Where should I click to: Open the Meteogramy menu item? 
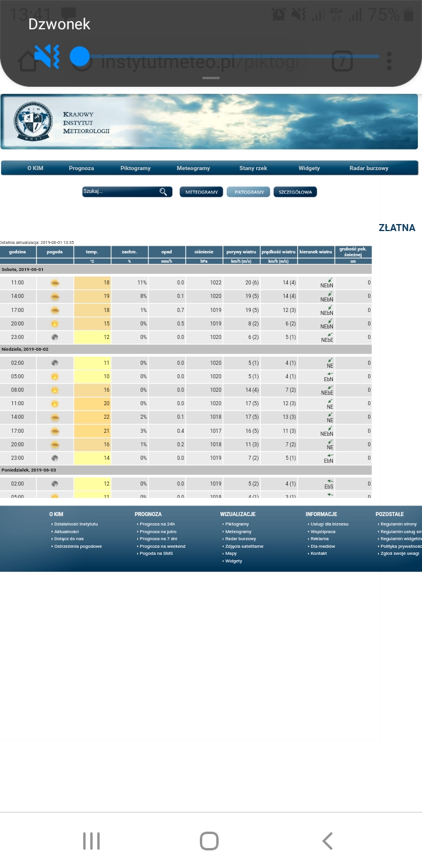[x=193, y=168]
